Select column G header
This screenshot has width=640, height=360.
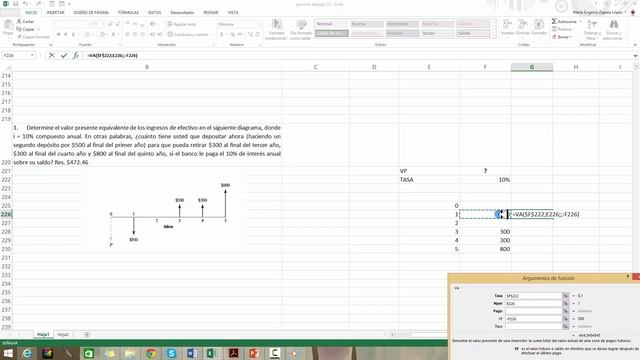[531, 67]
